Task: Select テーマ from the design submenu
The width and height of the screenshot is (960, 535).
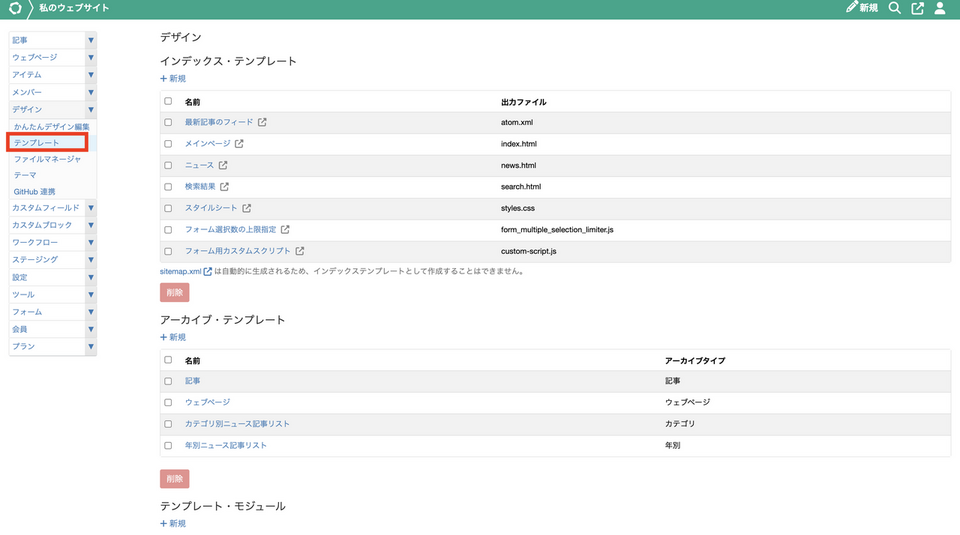Action: [25, 175]
